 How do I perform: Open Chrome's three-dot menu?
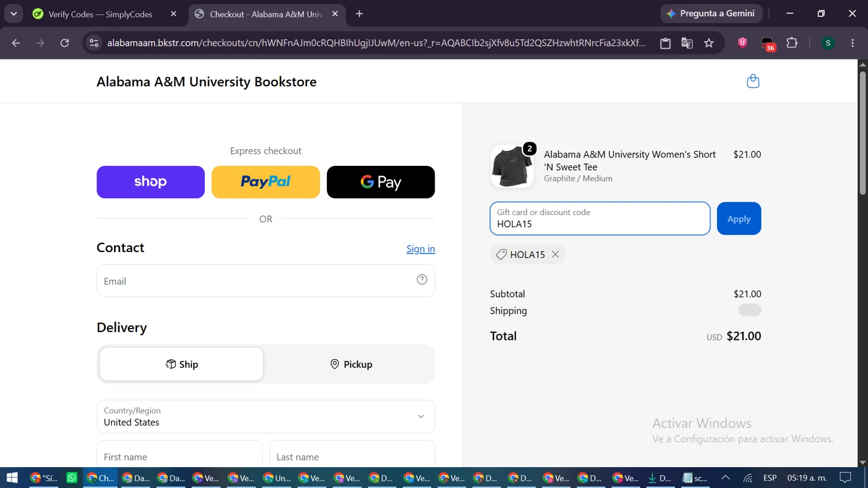click(x=852, y=43)
